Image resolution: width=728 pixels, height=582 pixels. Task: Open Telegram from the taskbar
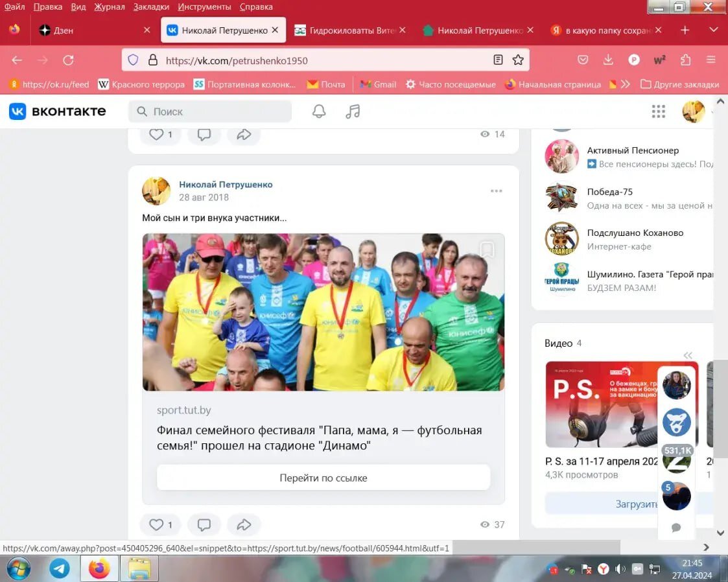click(60, 568)
